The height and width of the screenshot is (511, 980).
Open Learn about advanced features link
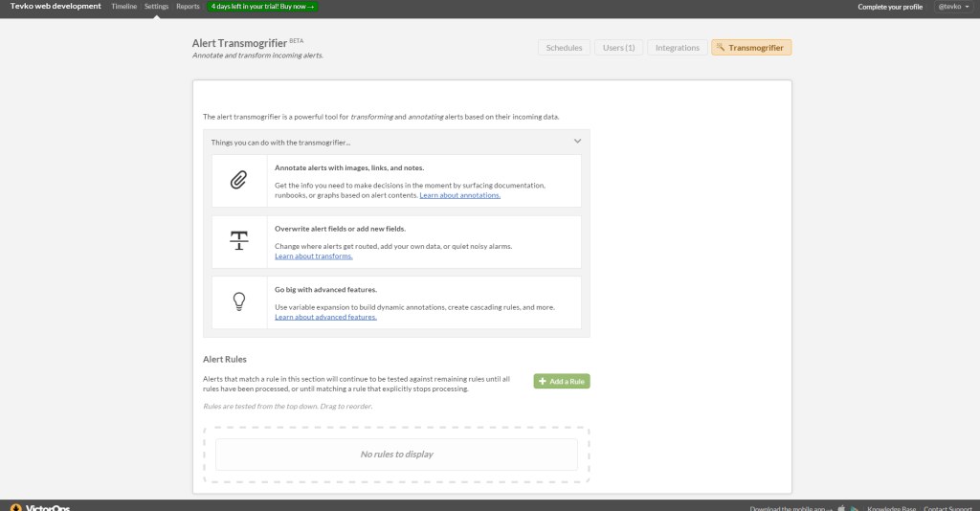[325, 317]
